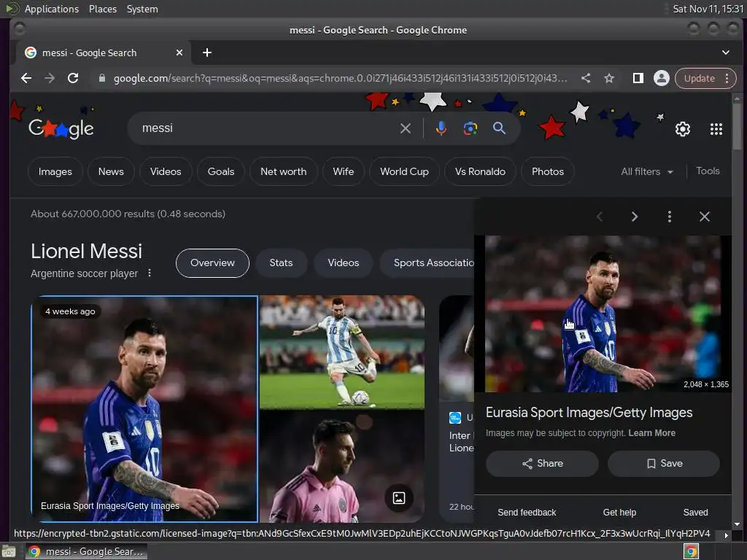Close the messi Google Search tab
Viewport: 747px width, 560px height.
179,52
